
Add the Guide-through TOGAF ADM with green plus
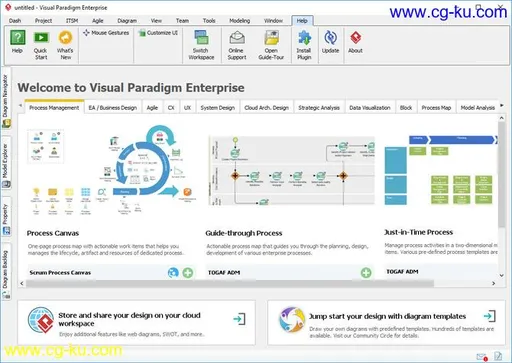pyautogui.click(x=366, y=273)
